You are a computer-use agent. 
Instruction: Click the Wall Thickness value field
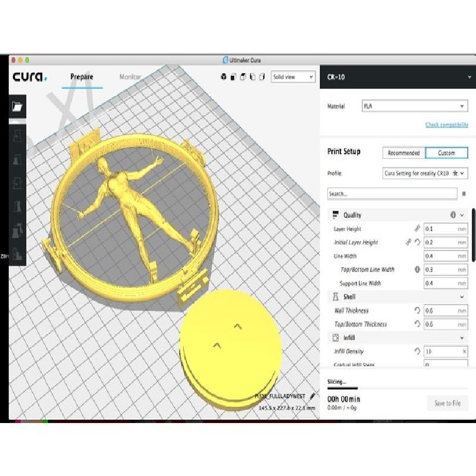(x=446, y=310)
